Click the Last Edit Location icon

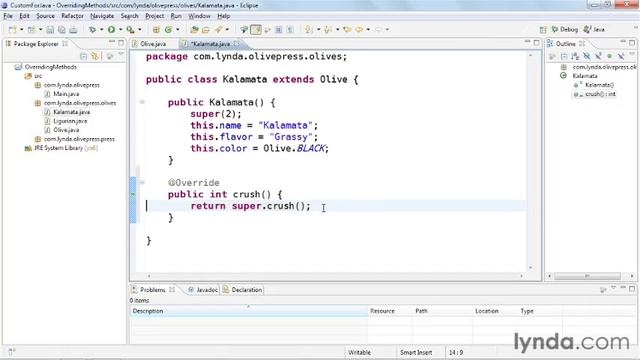347,29
